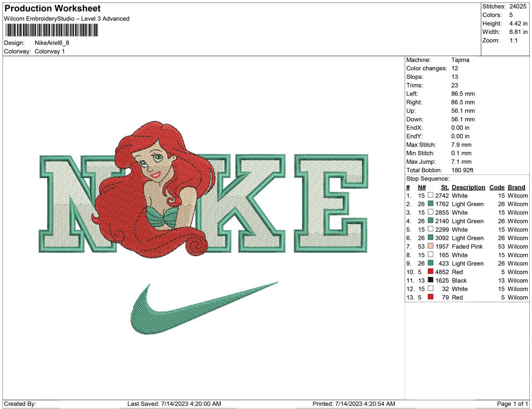Screen dimensions: 532x409
Task: Click the 'Code' column header
Action: coord(497,187)
